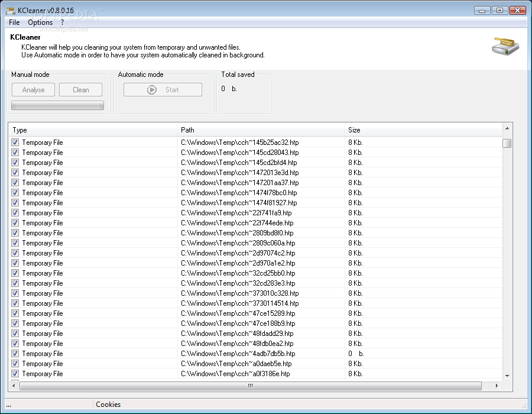The height and width of the screenshot is (414, 532).
Task: Uncheck the cch~145cd2bfd4.htp row checkbox
Action: (15, 162)
